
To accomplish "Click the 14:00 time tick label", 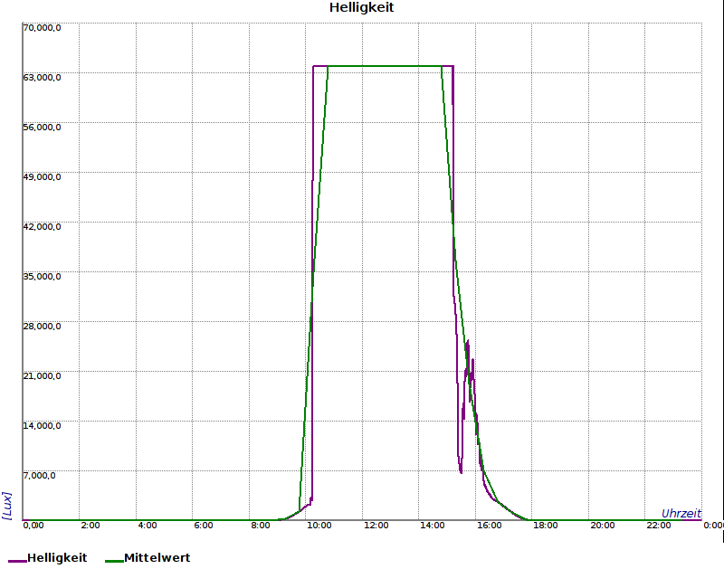I will [x=433, y=526].
